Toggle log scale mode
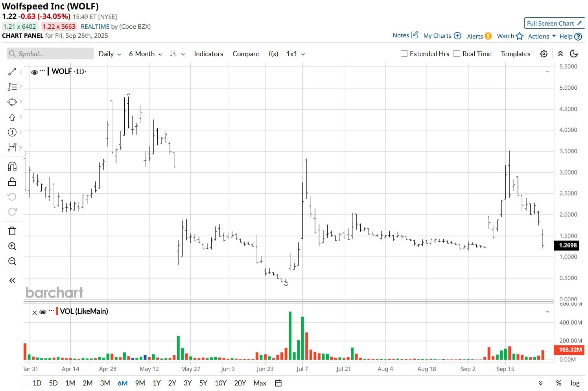The image size is (588, 391). pyautogui.click(x=575, y=383)
